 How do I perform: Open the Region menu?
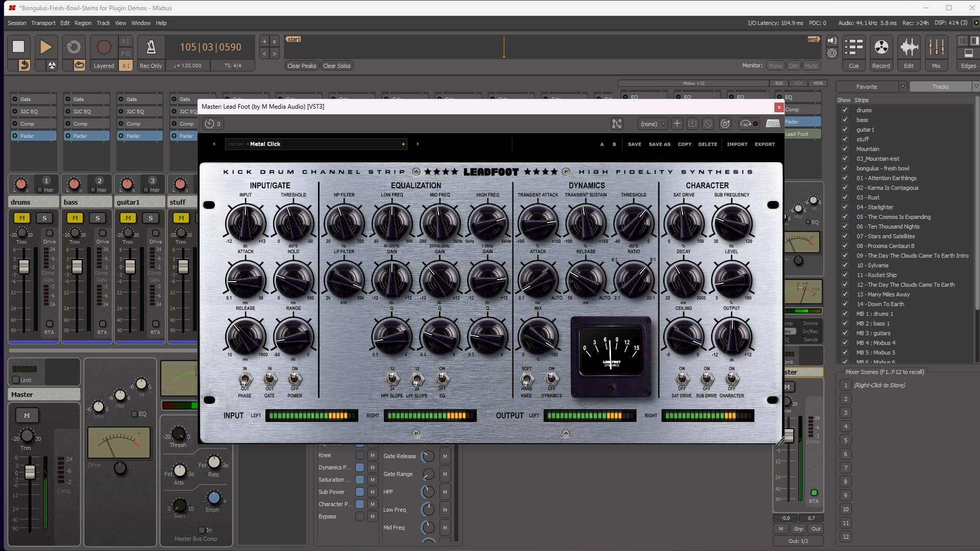[83, 23]
